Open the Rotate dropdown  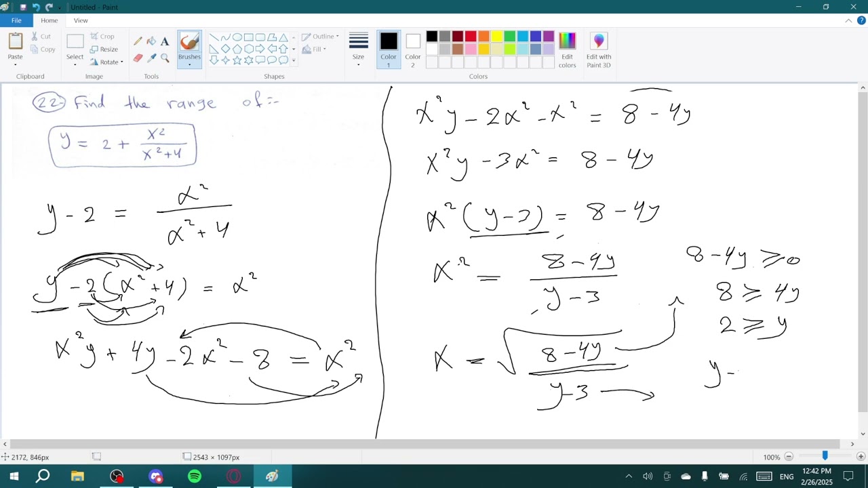click(107, 62)
